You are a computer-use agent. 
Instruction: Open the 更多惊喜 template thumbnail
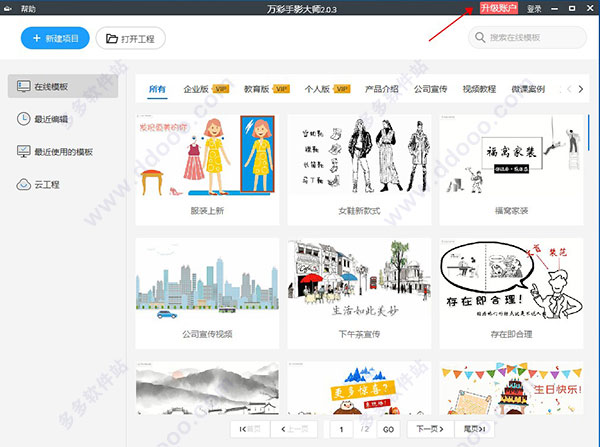pos(359,388)
